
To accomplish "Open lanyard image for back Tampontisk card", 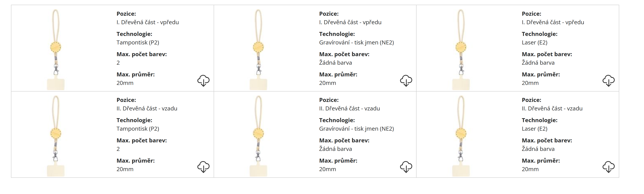I will tap(56, 136).
